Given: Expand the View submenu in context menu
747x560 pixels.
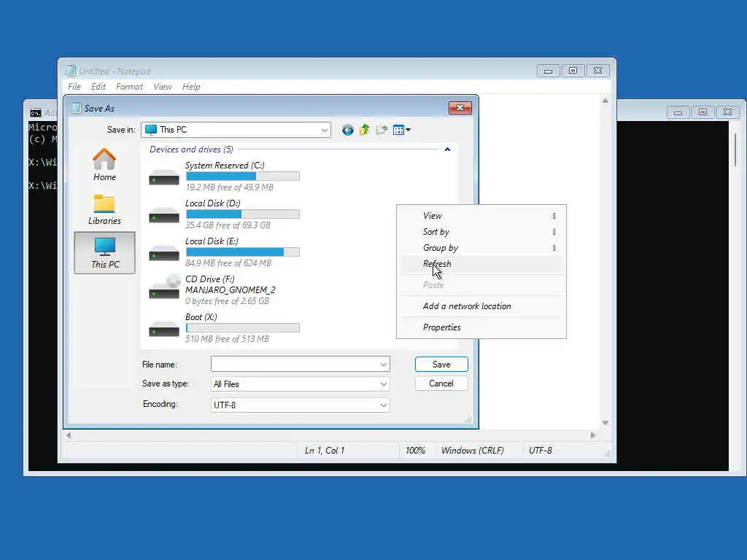Looking at the screenshot, I should click(481, 216).
